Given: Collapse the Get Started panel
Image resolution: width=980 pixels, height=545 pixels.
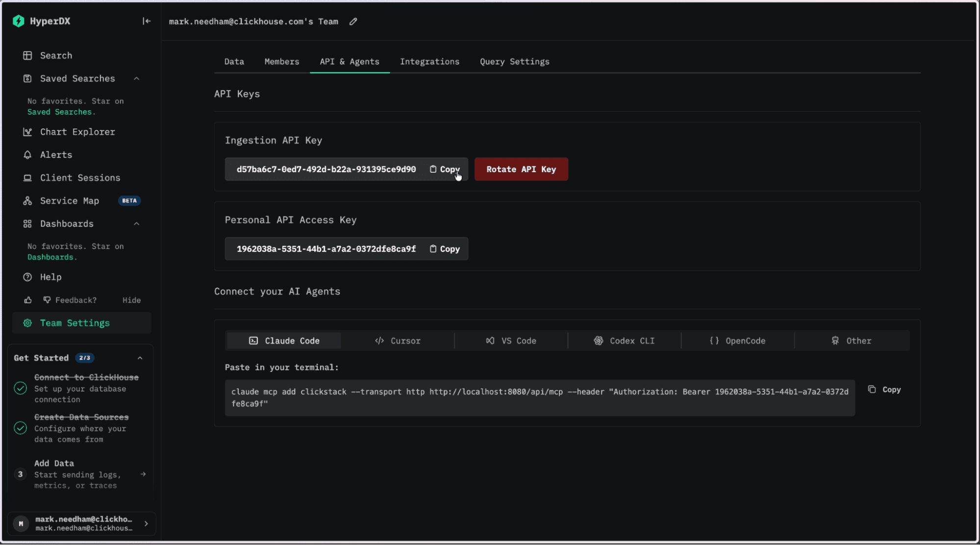Looking at the screenshot, I should (140, 358).
